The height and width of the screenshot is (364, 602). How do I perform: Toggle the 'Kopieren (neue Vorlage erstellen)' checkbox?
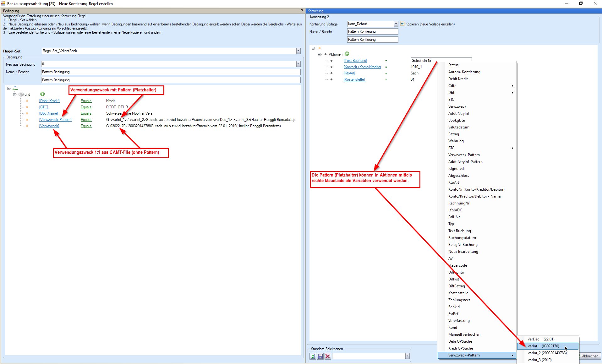pyautogui.click(x=402, y=24)
